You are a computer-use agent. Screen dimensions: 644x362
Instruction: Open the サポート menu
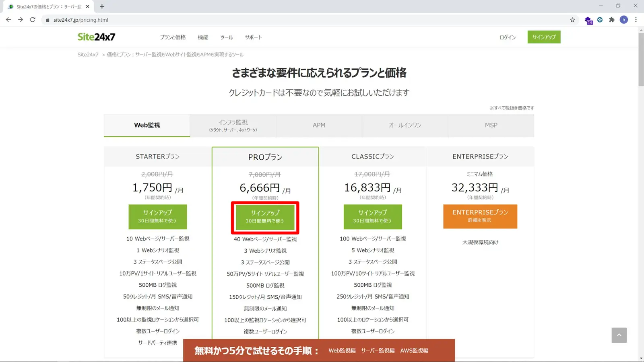click(x=253, y=37)
